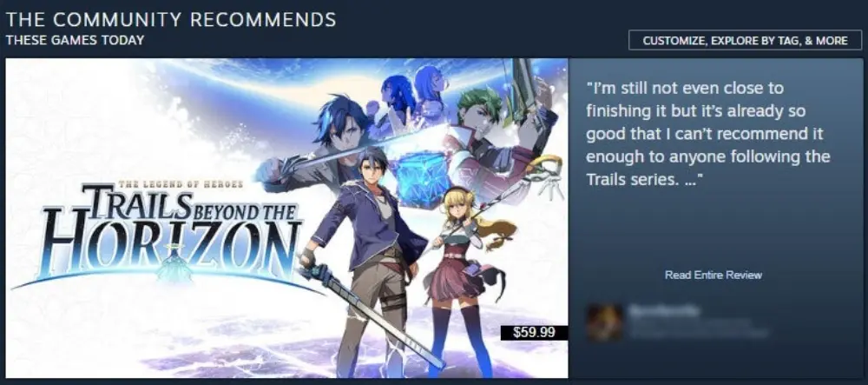Click the $59.99 price tag
The width and height of the screenshot is (868, 385).
[x=534, y=332]
